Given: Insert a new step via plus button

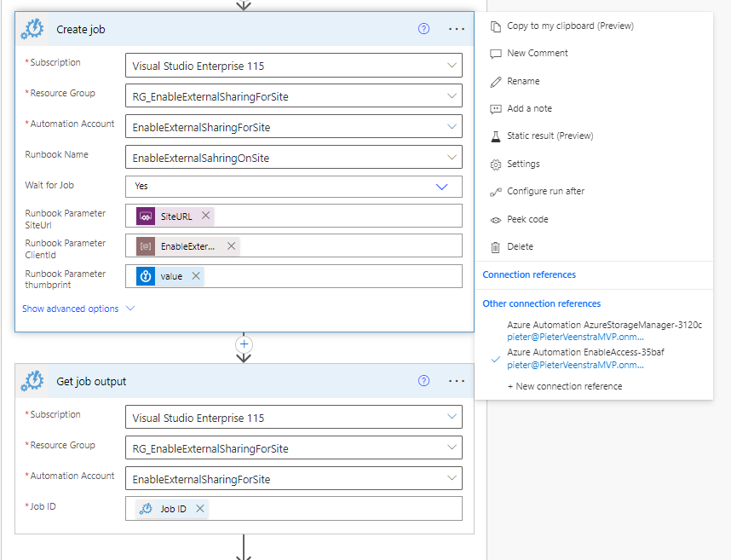Looking at the screenshot, I should [244, 344].
